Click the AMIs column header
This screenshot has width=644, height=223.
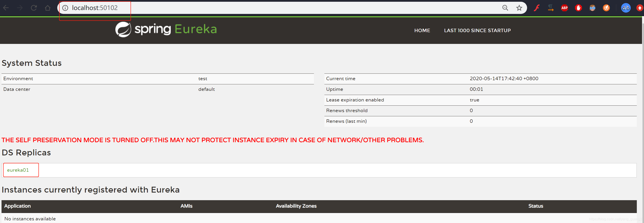pyautogui.click(x=187, y=206)
